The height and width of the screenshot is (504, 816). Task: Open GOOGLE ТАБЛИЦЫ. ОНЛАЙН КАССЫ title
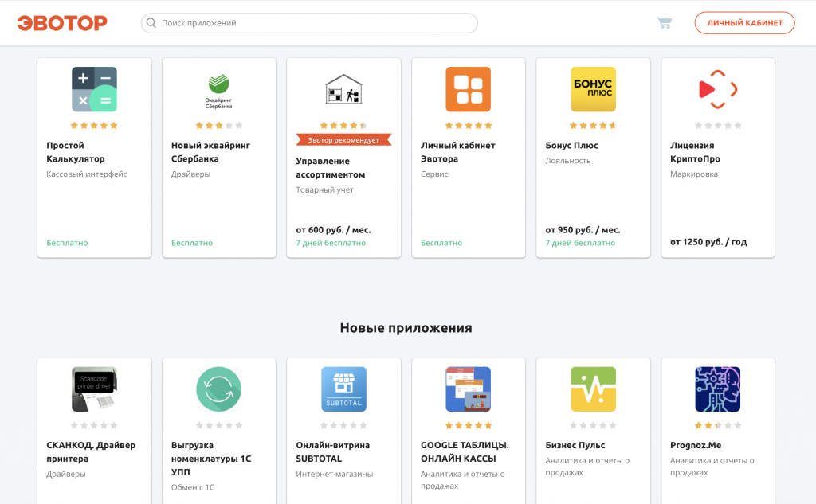point(465,452)
